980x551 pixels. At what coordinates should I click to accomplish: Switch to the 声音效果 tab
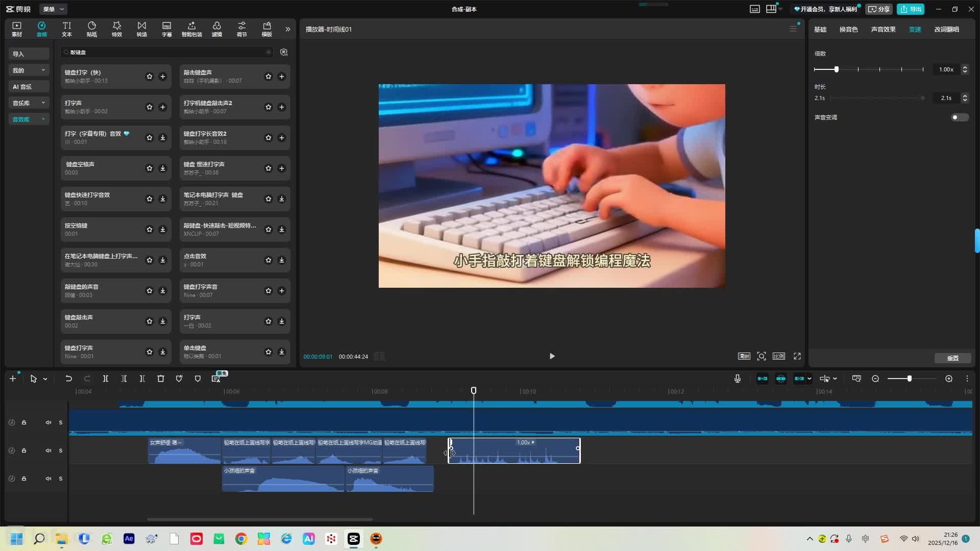(x=883, y=29)
